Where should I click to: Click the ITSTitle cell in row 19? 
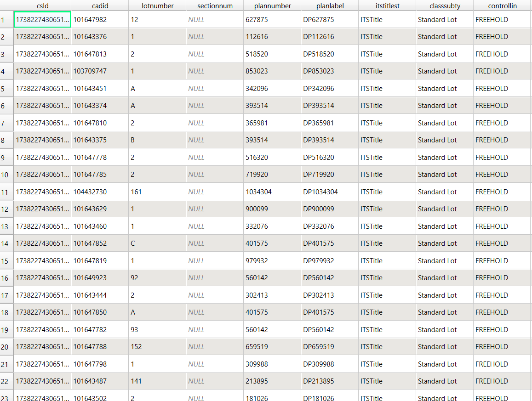[388, 329]
